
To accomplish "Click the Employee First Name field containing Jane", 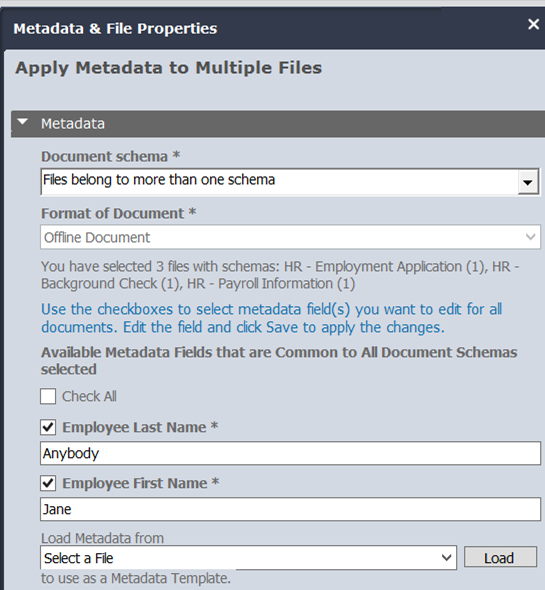I will pos(290,509).
